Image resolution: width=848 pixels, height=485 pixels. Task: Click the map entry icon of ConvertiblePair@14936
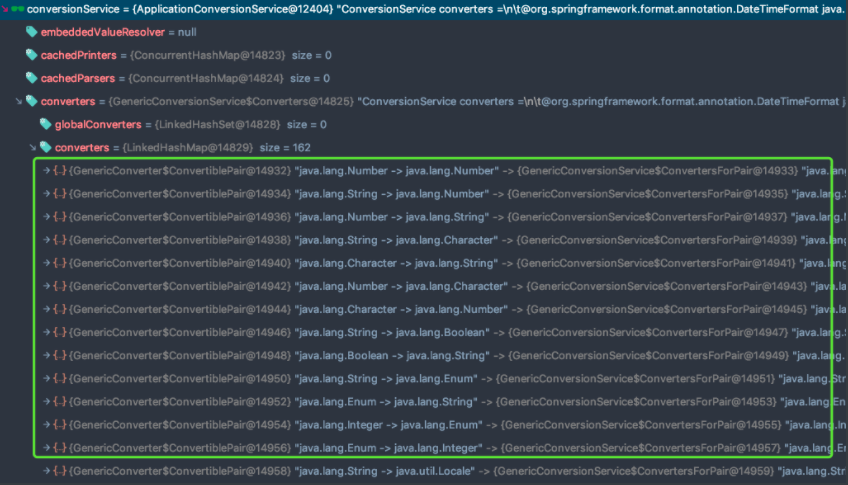pyautogui.click(x=59, y=217)
